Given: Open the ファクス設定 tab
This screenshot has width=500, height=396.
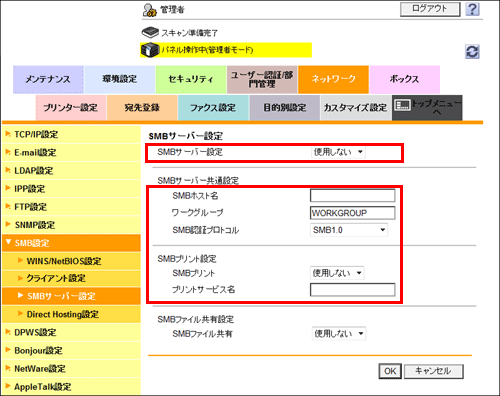Looking at the screenshot, I should pos(213,108).
